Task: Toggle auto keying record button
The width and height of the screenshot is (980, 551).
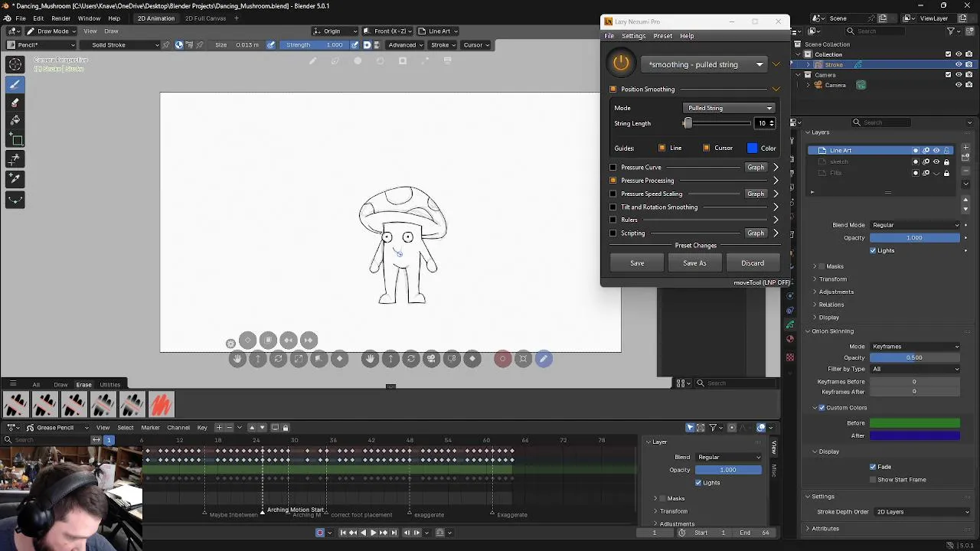Action: tap(320, 533)
